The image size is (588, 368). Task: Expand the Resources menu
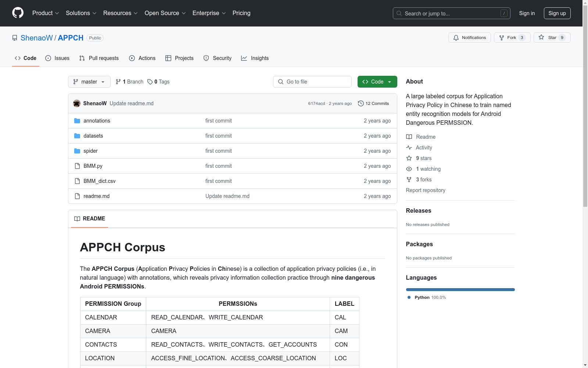tap(121, 13)
